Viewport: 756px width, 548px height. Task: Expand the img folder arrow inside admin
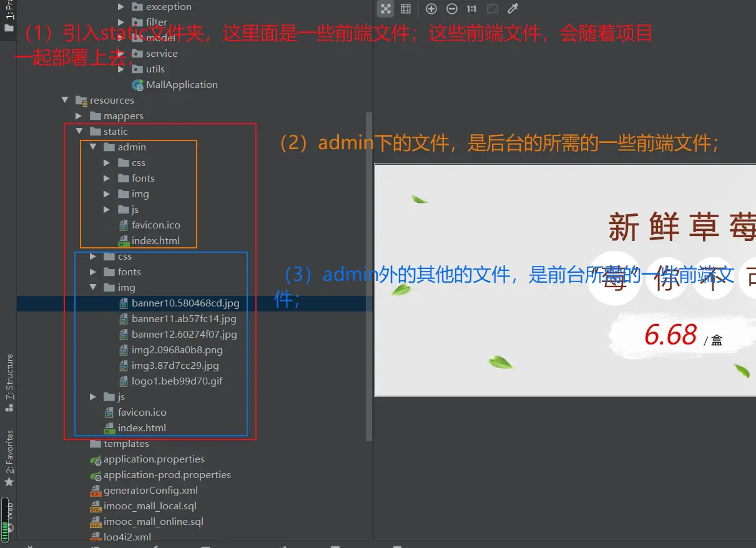[x=107, y=194]
